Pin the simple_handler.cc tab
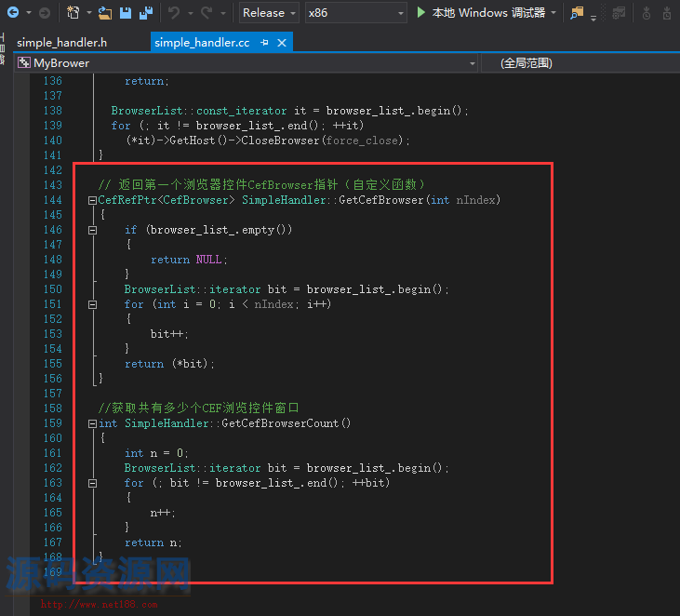The height and width of the screenshot is (616, 680). tap(265, 43)
